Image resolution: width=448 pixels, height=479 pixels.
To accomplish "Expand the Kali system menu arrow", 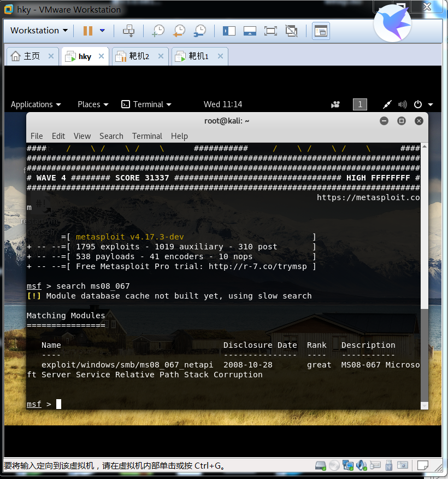I will pyautogui.click(x=431, y=104).
